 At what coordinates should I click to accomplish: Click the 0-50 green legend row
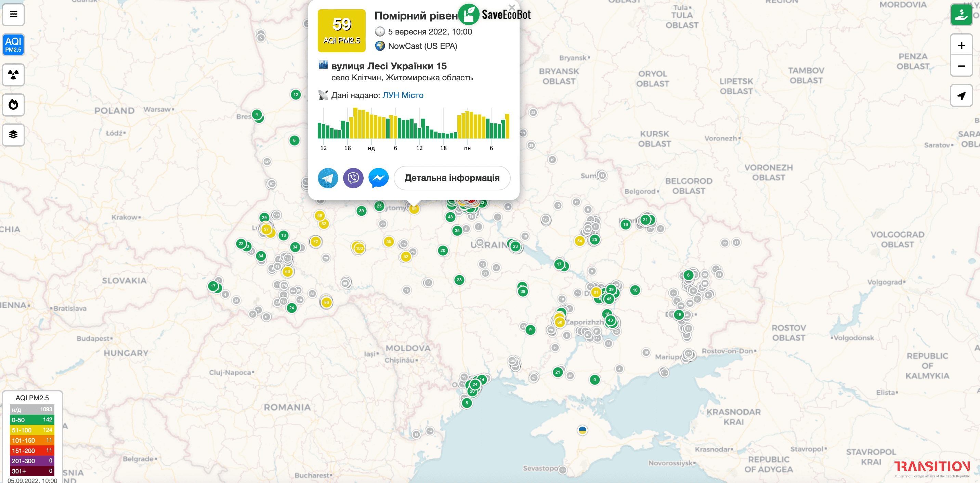(x=32, y=420)
